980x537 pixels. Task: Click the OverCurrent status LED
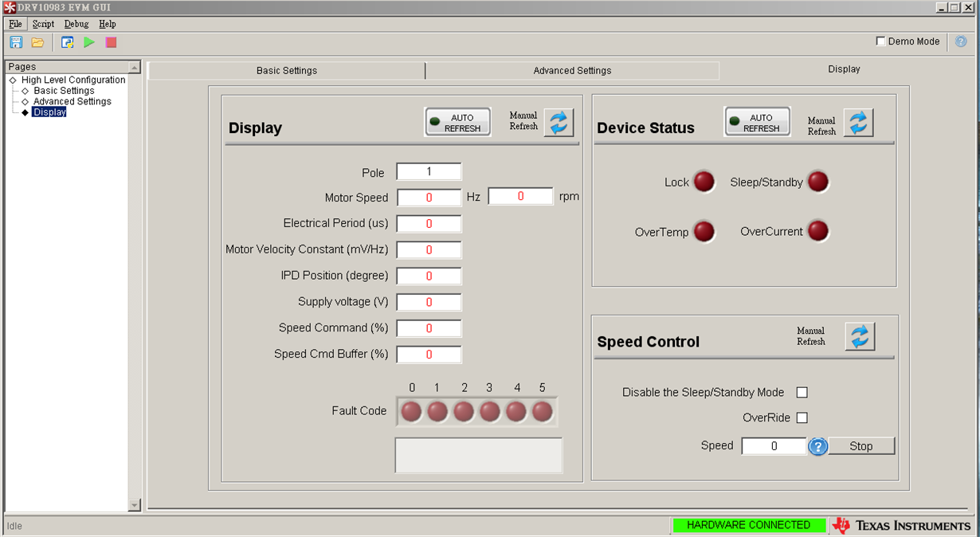[818, 231]
